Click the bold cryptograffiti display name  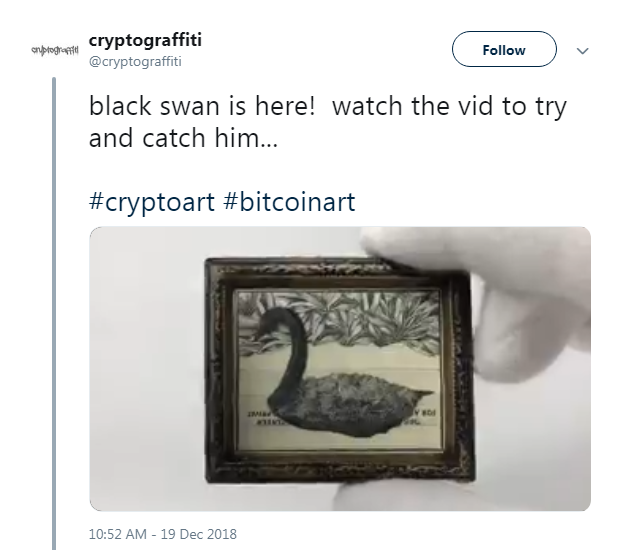pyautogui.click(x=145, y=40)
